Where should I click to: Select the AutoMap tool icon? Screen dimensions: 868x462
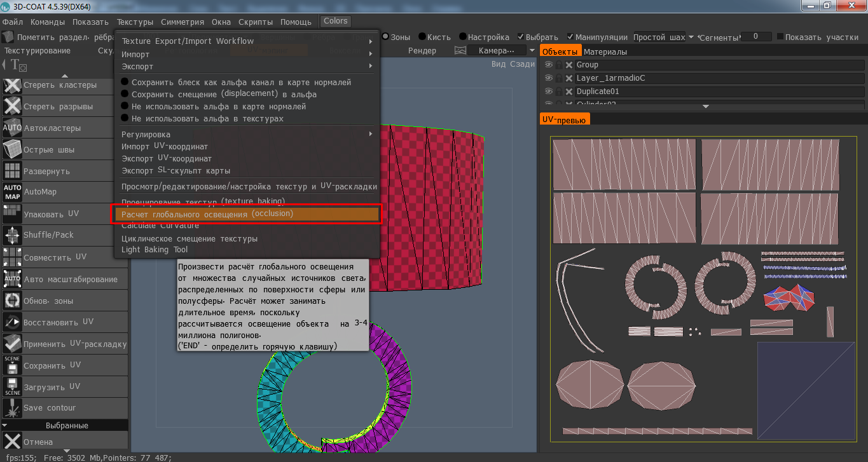pos(12,192)
